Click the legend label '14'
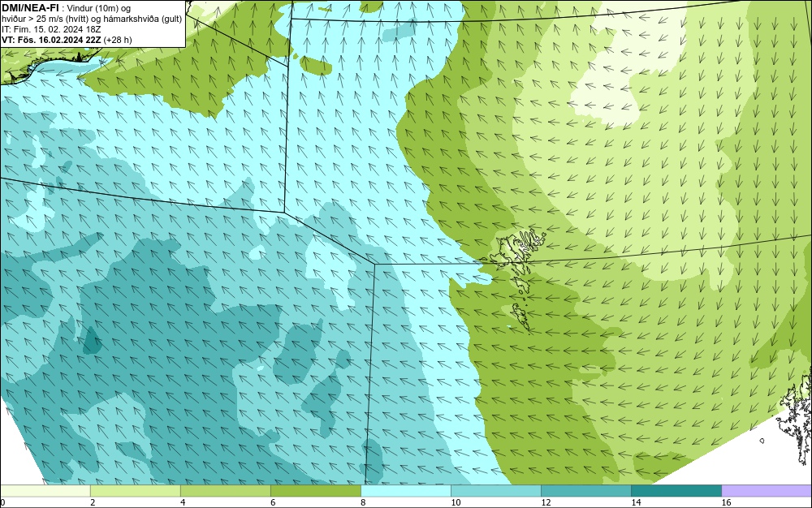812x508 pixels. pos(636,502)
